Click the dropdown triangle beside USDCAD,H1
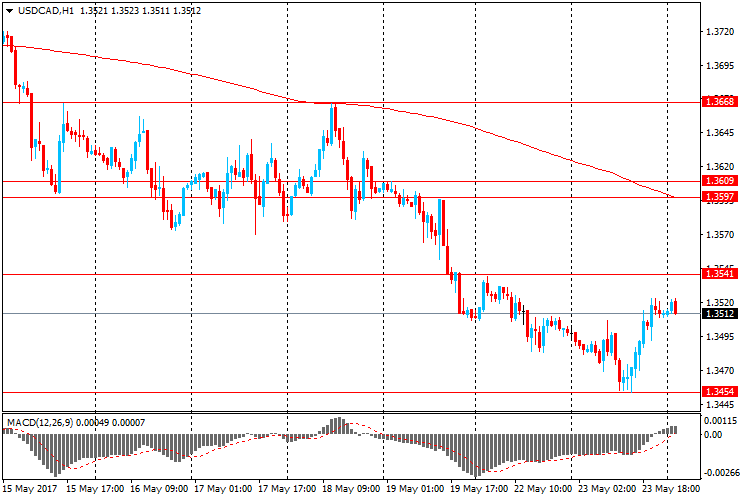The image size is (740, 500). tap(8, 10)
